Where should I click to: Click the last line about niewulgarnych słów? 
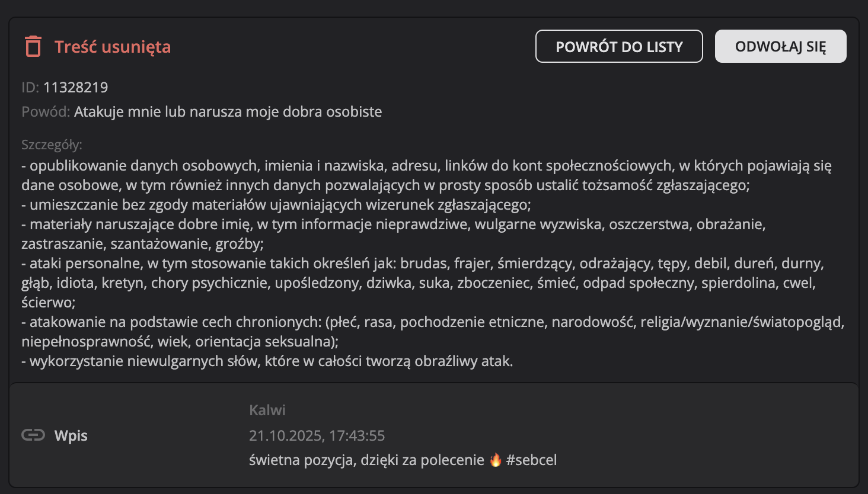click(x=267, y=361)
